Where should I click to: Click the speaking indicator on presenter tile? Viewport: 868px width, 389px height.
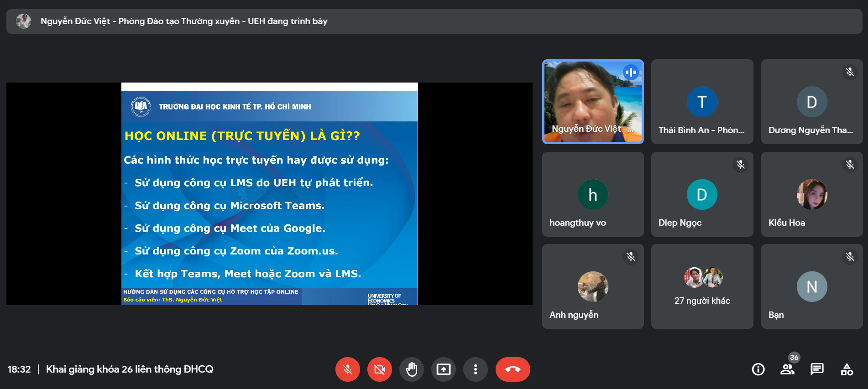tap(631, 72)
